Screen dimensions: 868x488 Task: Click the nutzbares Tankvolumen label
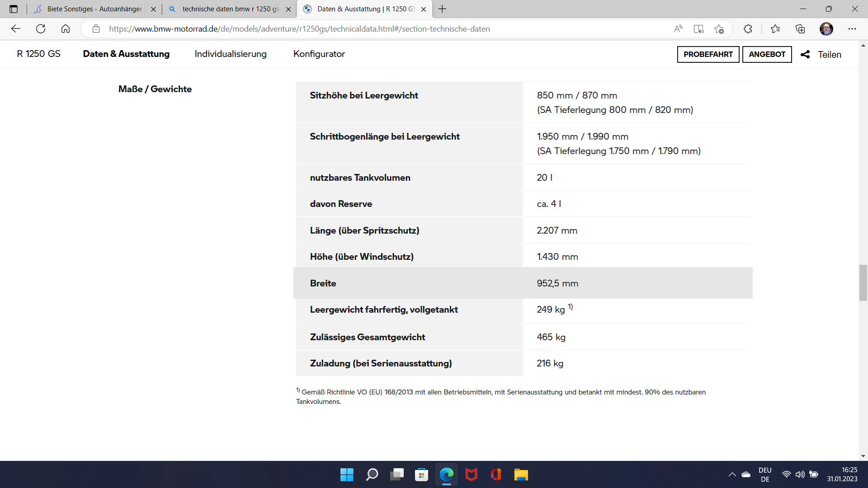point(360,178)
